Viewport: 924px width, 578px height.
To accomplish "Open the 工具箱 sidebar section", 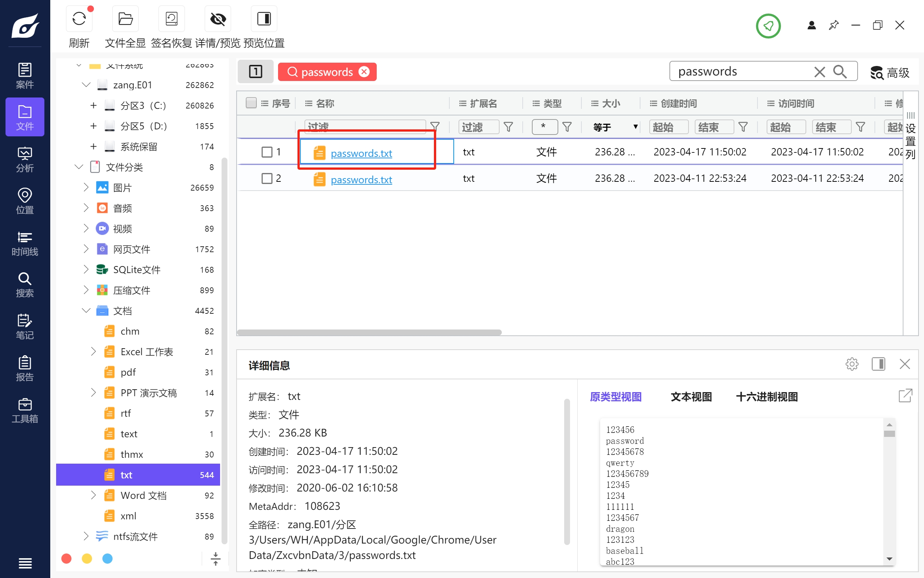I will 25,410.
